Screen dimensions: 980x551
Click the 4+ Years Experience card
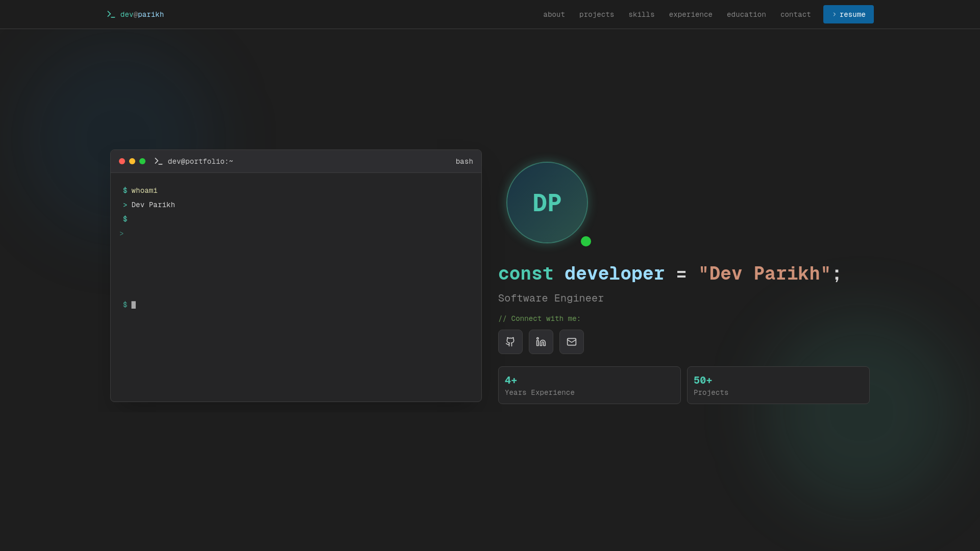pos(589,385)
